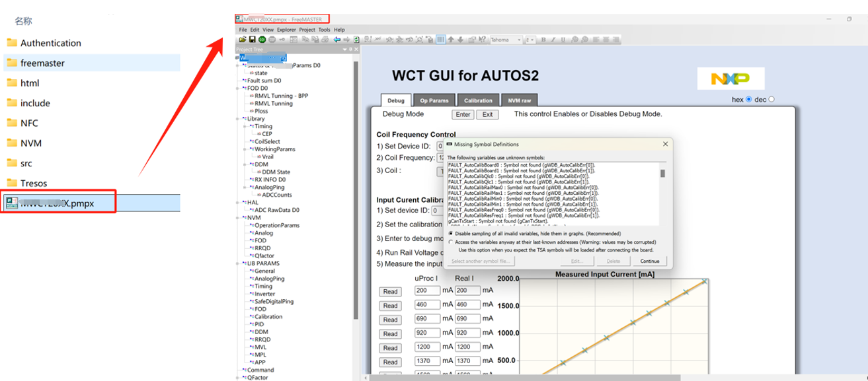Choose 'Access the variables anyway' option
Image resolution: width=868 pixels, height=381 pixels.
click(451, 242)
